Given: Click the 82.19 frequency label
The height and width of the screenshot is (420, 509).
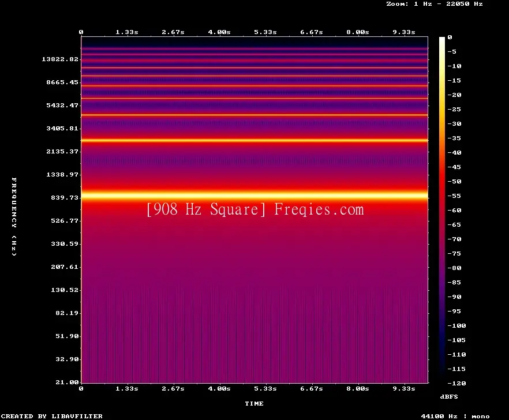Looking at the screenshot, I should click(67, 313).
